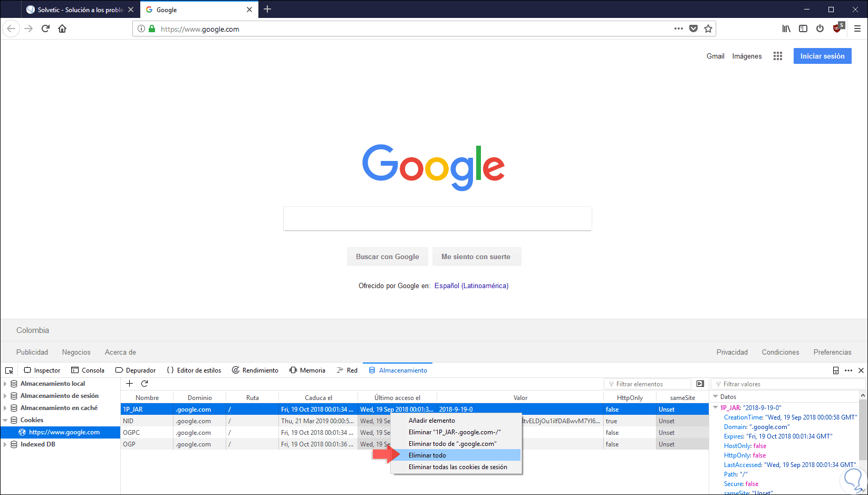The image size is (868, 495).
Task: Click the Iniciar sesión button
Action: (x=823, y=56)
